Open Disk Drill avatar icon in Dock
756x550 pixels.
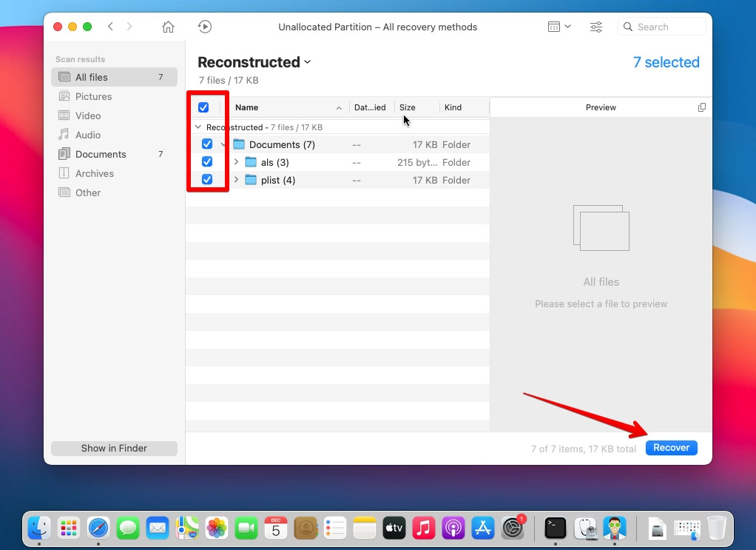pyautogui.click(x=615, y=528)
